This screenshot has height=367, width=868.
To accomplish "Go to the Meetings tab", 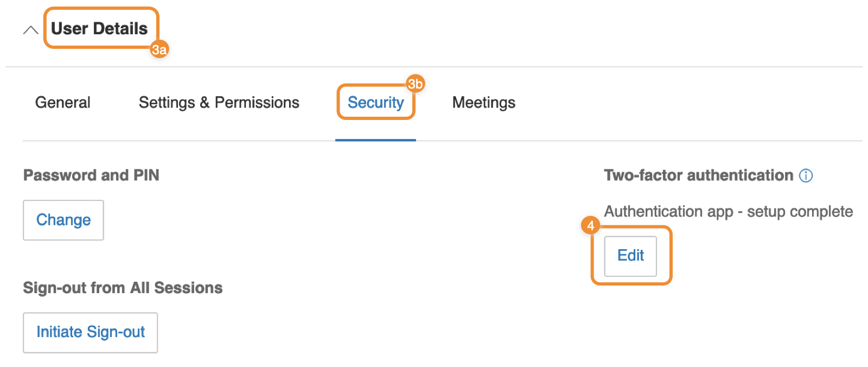I will (484, 102).
